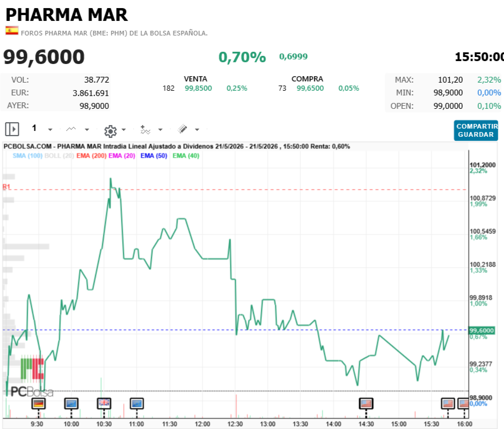The image size is (504, 429).
Task: Toggle EMA (50) indicator legend
Action: click(x=154, y=156)
